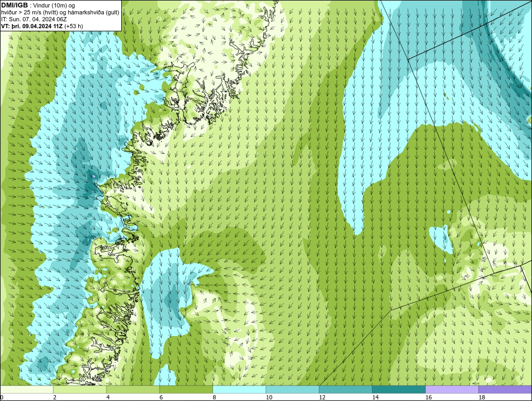532x401 pixels.
Task: Click the purple swatch above 18 m/s
Action: click(x=505, y=389)
